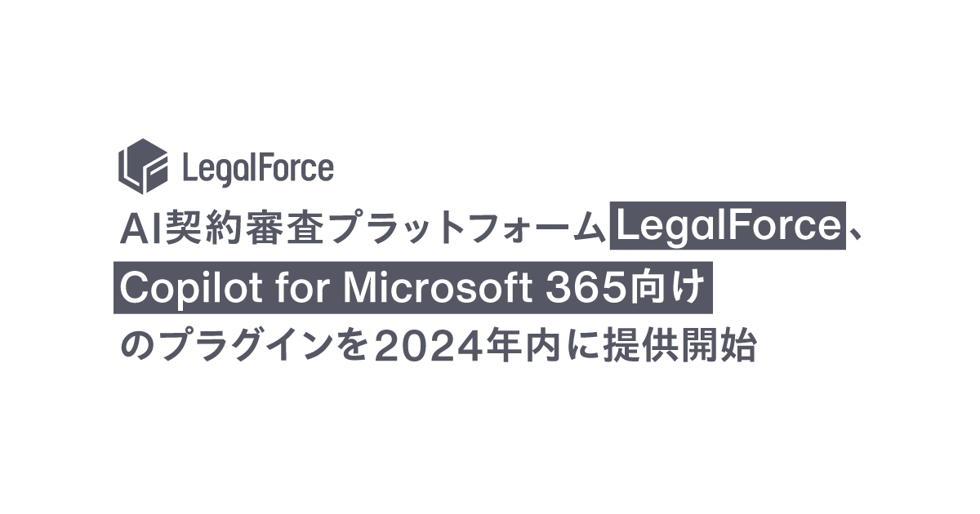Click the LegalForce hexagon logo icon
Image resolution: width=980 pixels, height=514 pixels.
[x=143, y=166]
